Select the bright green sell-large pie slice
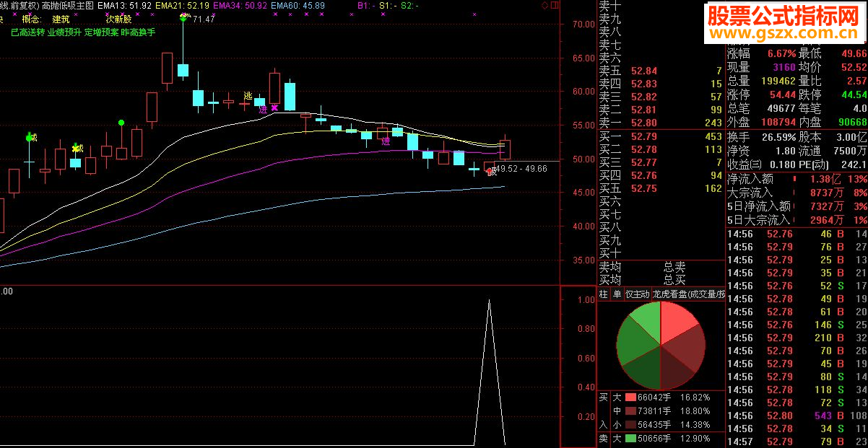The width and height of the screenshot is (868, 448). pos(648,320)
